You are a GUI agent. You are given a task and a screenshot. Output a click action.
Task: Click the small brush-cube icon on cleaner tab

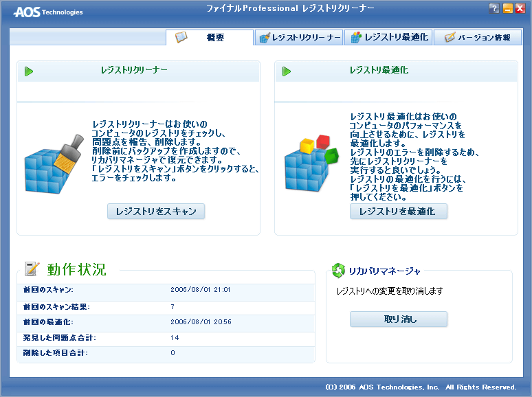pyautogui.click(x=265, y=38)
